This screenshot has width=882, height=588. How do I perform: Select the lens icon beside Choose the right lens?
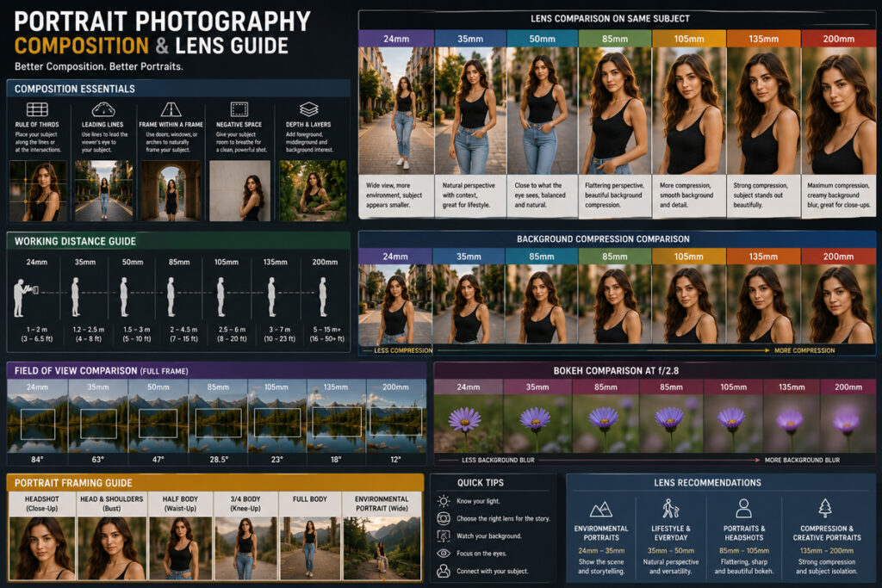click(444, 518)
